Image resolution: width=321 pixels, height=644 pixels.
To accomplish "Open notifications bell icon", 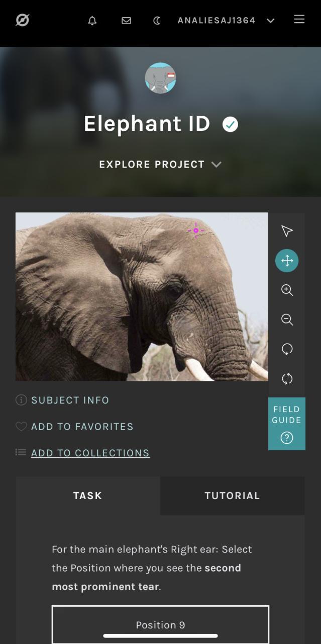I will 92,21.
